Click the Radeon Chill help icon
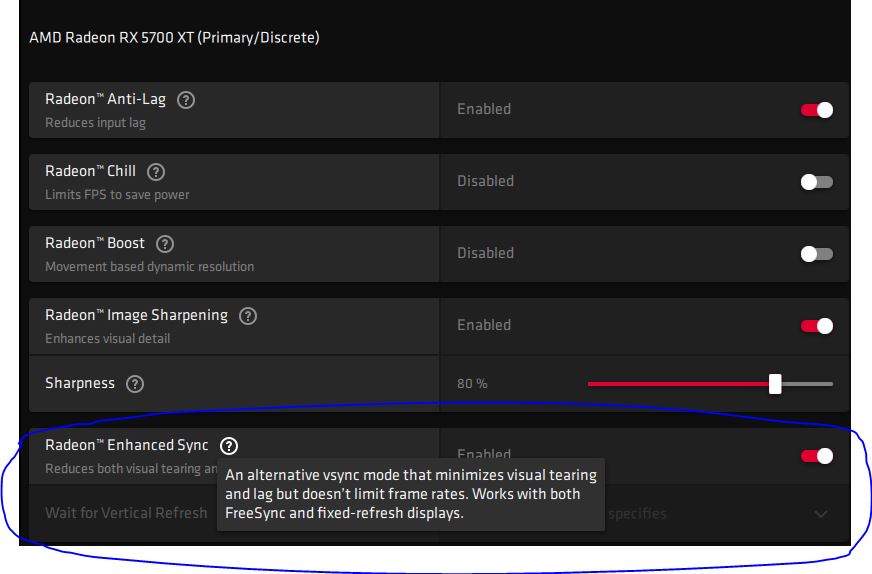Image resolution: width=872 pixels, height=574 pixels. point(155,172)
